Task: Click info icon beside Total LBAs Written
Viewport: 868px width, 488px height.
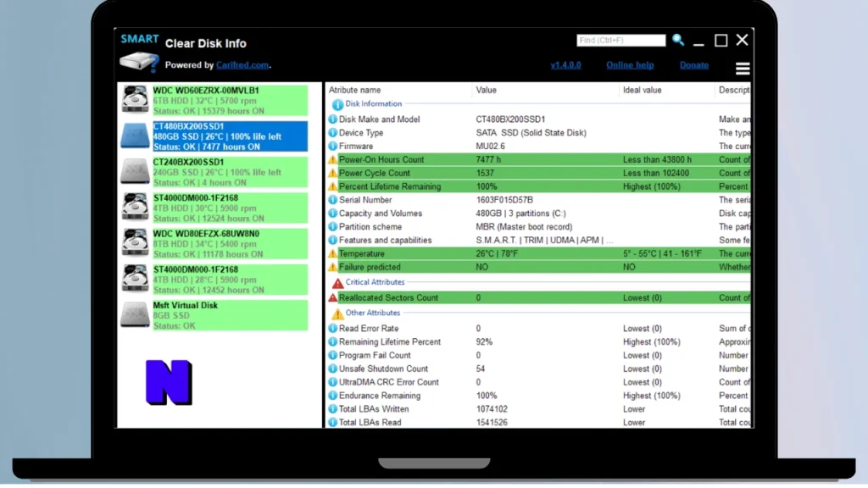Action: (332, 409)
